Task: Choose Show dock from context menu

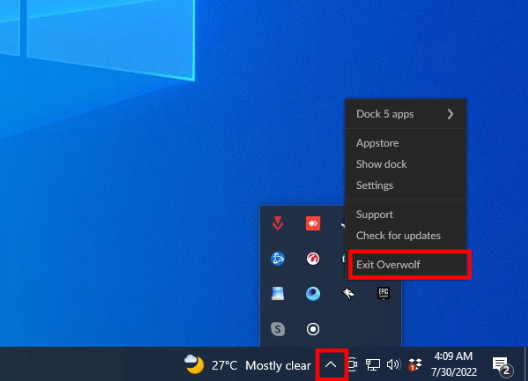Action: pos(381,164)
